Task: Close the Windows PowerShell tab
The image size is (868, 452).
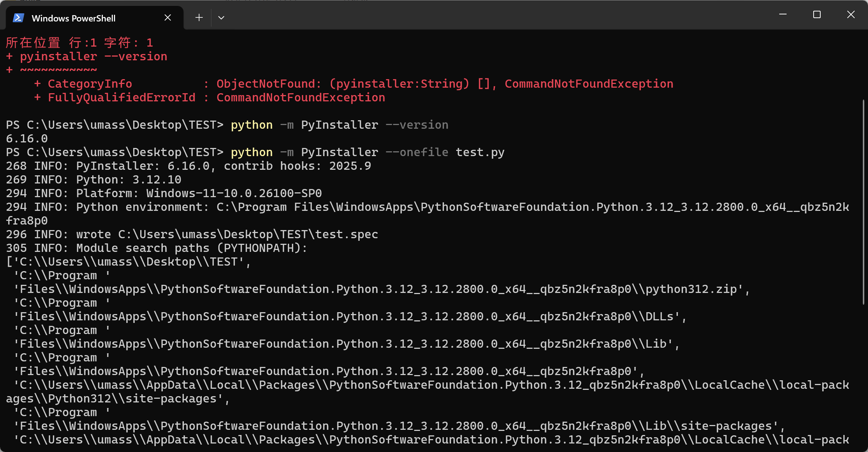Action: tap(168, 18)
